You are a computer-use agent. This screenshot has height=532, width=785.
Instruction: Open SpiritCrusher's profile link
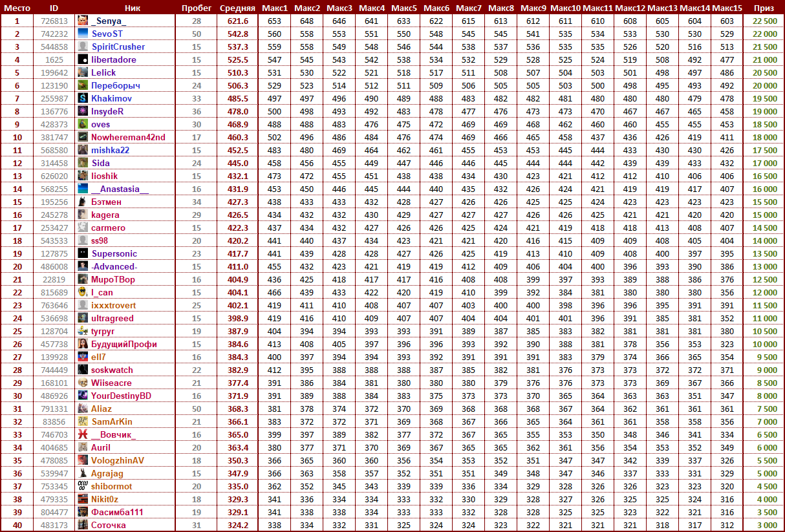click(118, 47)
